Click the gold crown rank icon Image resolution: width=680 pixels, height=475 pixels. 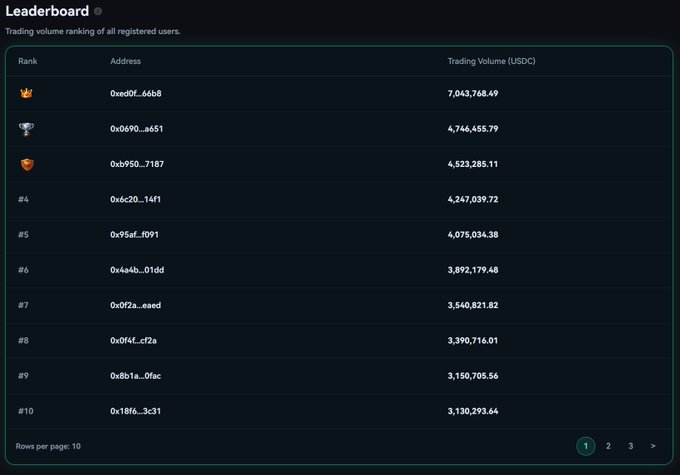(26, 93)
